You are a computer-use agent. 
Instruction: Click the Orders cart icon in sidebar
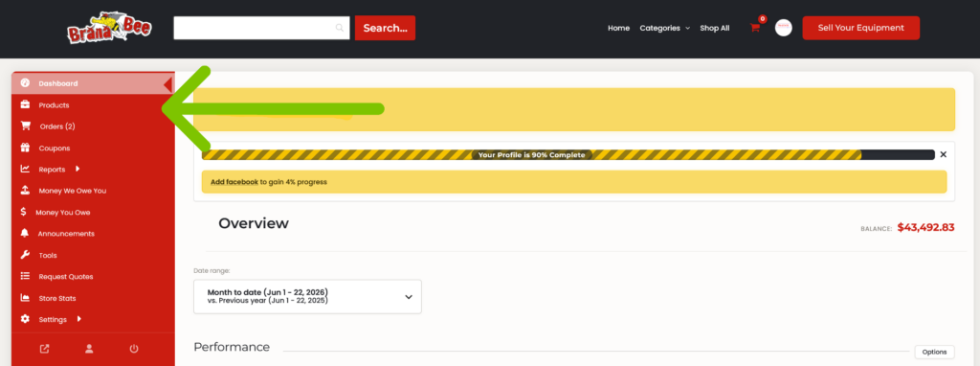[x=25, y=126]
